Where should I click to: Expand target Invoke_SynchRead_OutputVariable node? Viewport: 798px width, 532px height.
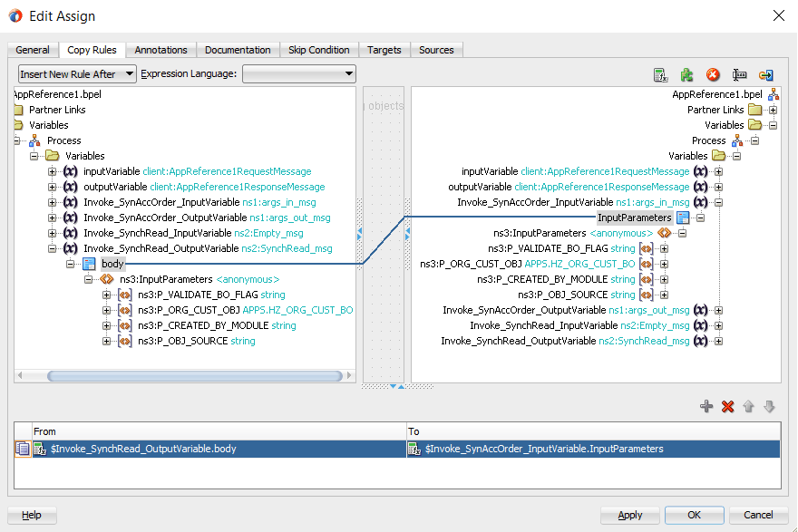[718, 342]
